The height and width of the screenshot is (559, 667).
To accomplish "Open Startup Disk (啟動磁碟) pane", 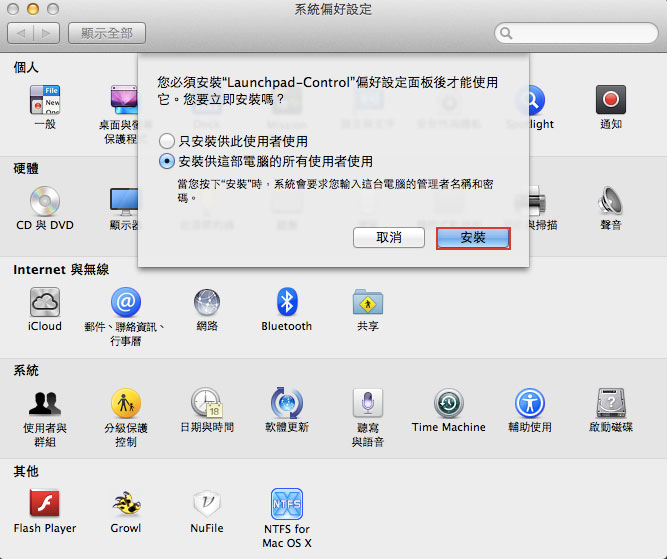I will [x=610, y=403].
